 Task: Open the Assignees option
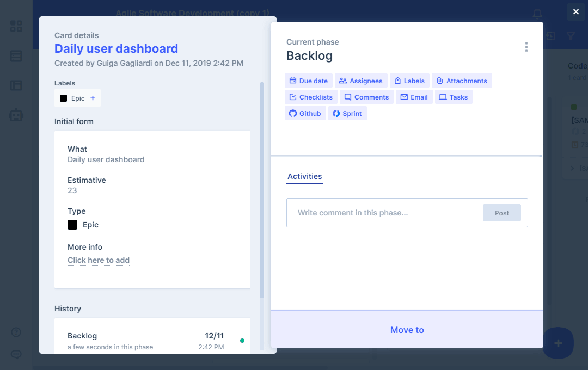coord(361,81)
